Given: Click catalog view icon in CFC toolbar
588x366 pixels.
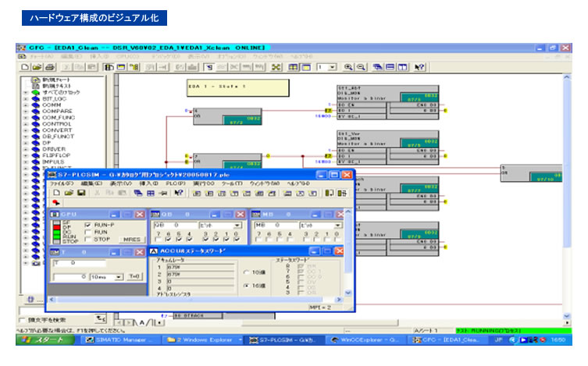Looking at the screenshot, I should [x=109, y=67].
